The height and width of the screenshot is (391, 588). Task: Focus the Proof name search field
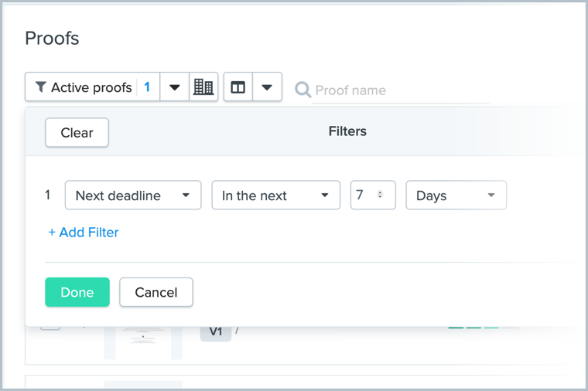point(400,90)
